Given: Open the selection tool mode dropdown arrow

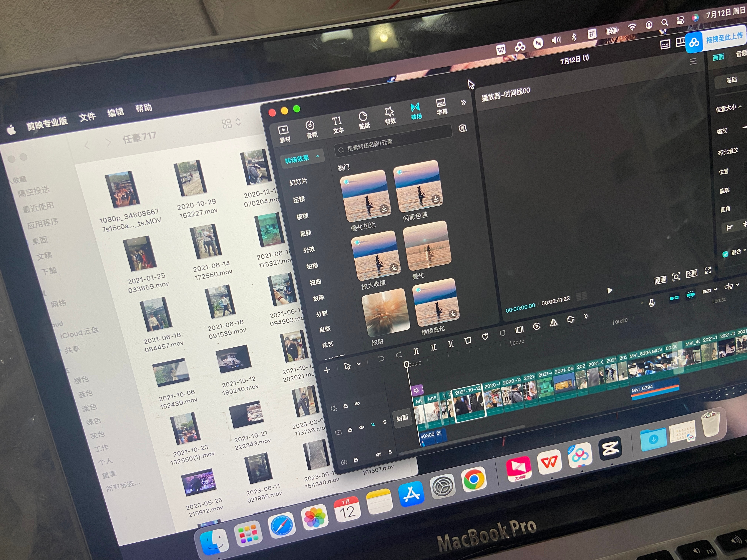Looking at the screenshot, I should (x=359, y=364).
